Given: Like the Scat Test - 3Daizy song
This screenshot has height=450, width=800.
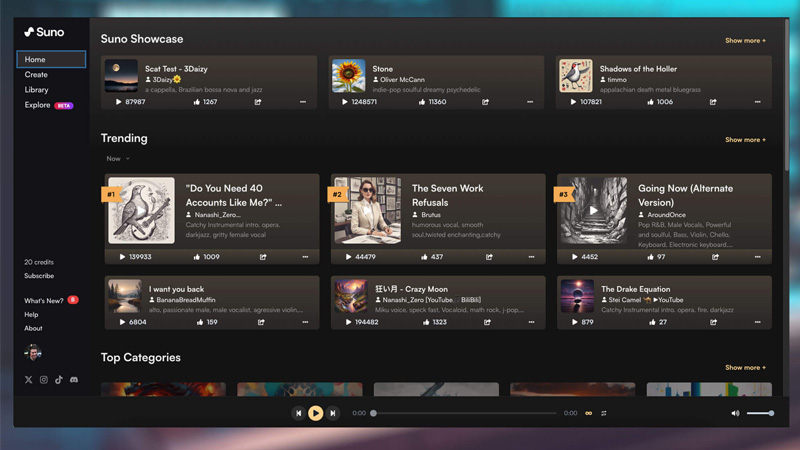Looking at the screenshot, I should click(196, 102).
